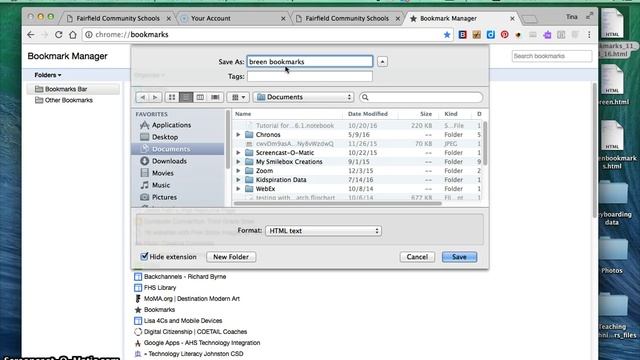Click the file list vertical scrollbar
The height and width of the screenshot is (360, 640).
pyautogui.click(x=485, y=143)
